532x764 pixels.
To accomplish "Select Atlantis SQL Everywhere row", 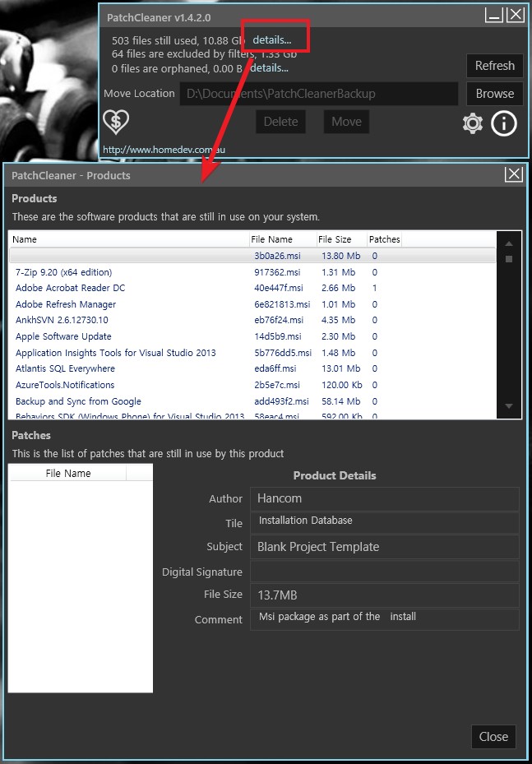I will click(x=252, y=368).
